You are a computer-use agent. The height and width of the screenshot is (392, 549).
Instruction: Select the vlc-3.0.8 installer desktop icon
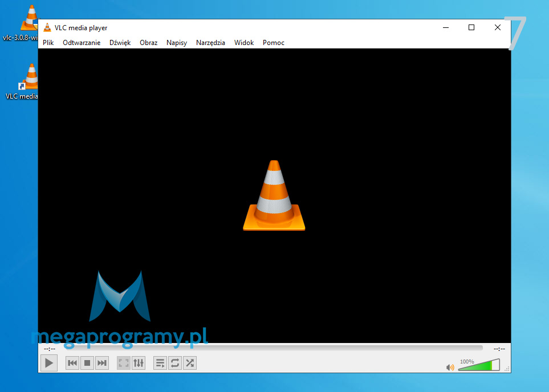22,23
